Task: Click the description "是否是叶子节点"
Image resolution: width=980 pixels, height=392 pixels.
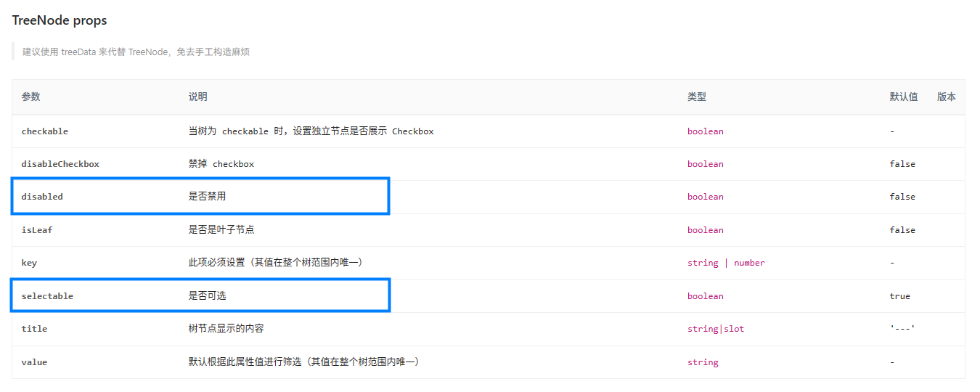Action: (221, 230)
